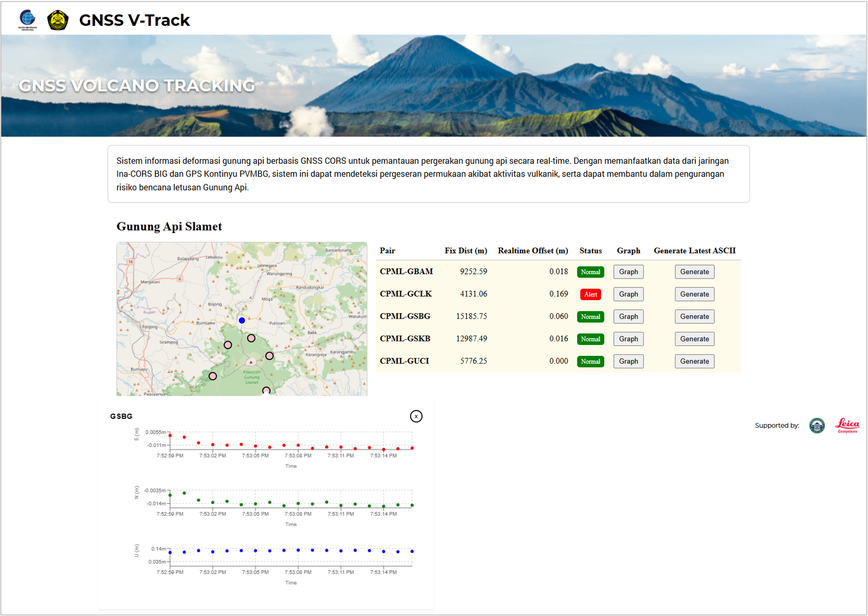The image size is (868, 616).
Task: Generate latest ASCII for CPML-GBAM
Action: (694, 272)
